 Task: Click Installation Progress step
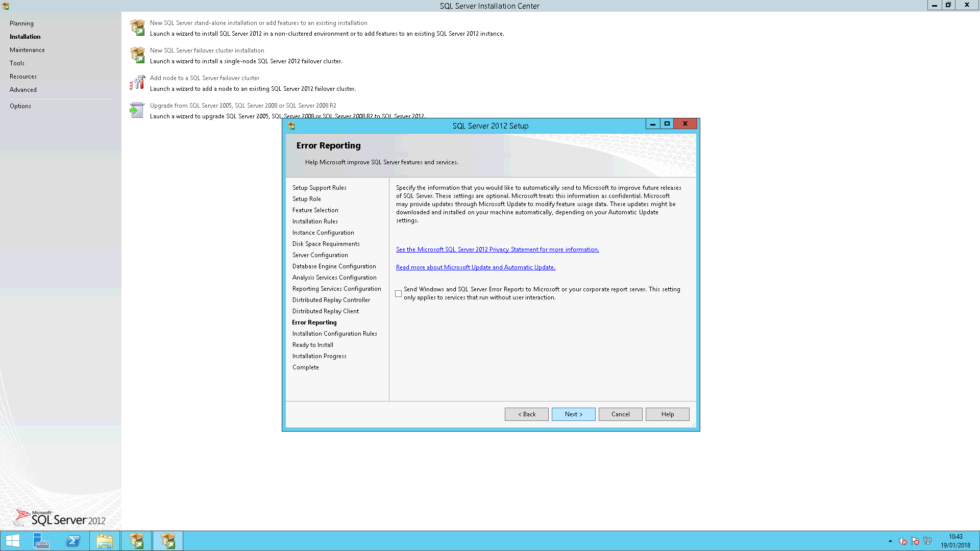320,356
